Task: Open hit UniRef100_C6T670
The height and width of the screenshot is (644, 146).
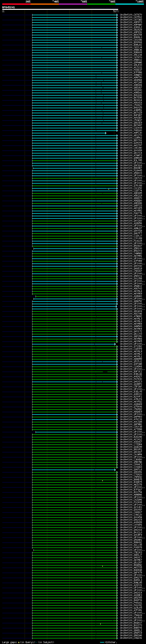Action: tap(131, 15)
